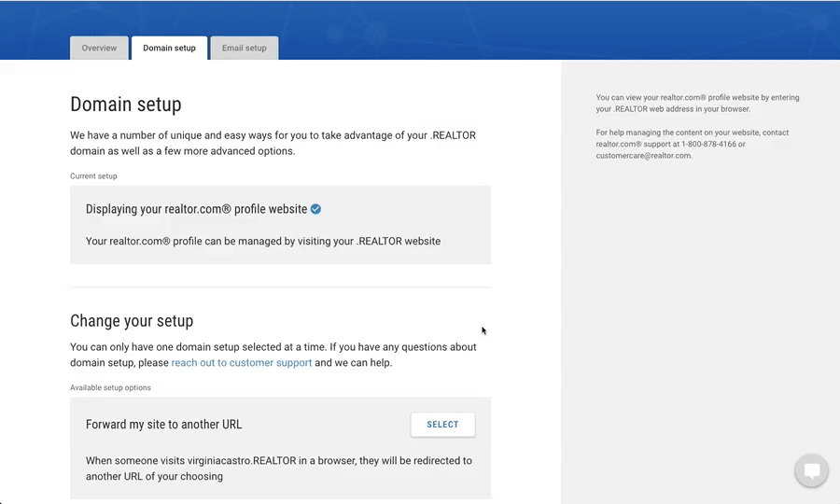
Task: Click Forward my site to another URL title
Action: (164, 424)
